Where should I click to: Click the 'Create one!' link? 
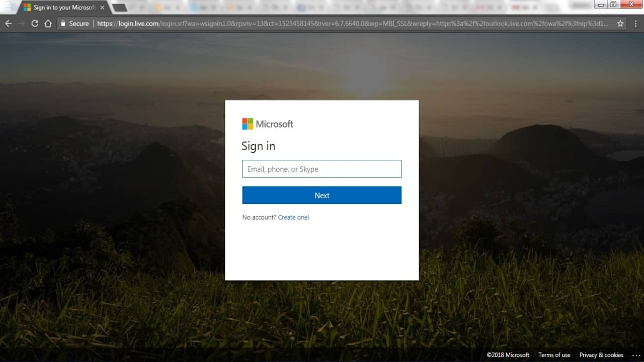293,217
